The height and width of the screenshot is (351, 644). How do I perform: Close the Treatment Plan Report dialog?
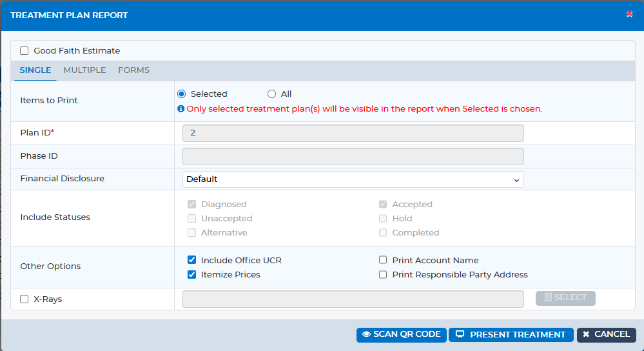[x=629, y=14]
